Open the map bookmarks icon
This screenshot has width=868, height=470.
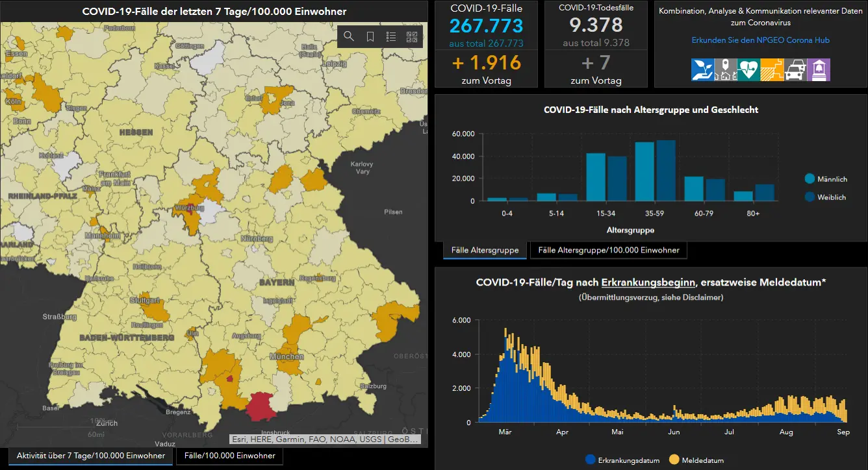(370, 37)
